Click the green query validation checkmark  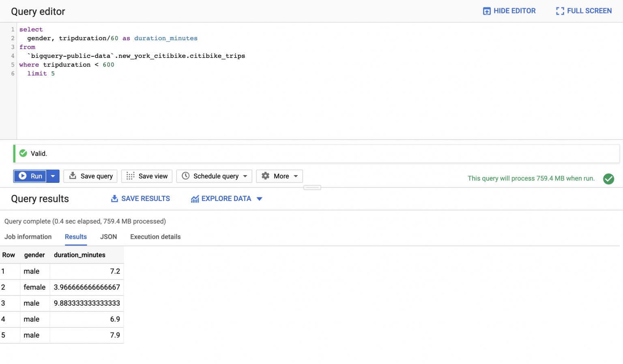coord(608,179)
